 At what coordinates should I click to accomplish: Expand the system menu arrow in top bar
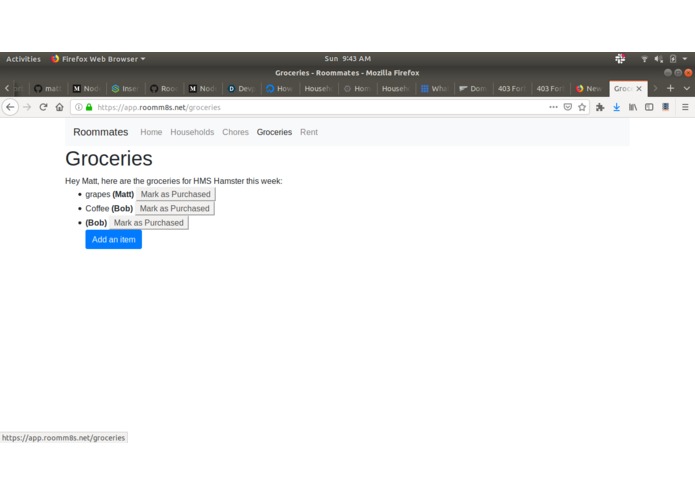(685, 59)
